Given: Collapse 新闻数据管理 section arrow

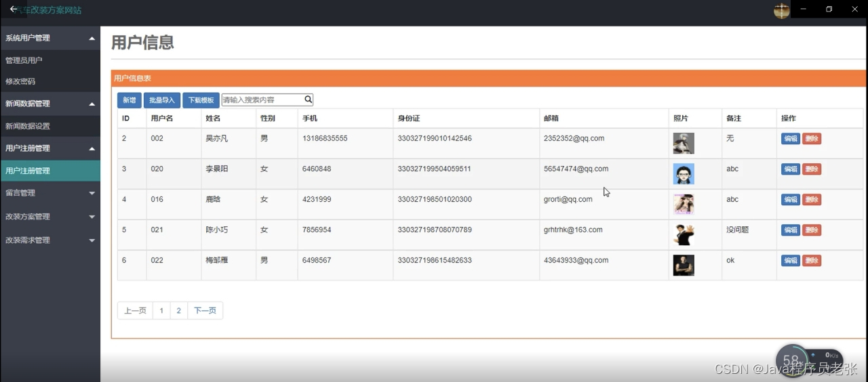Looking at the screenshot, I should (92, 104).
